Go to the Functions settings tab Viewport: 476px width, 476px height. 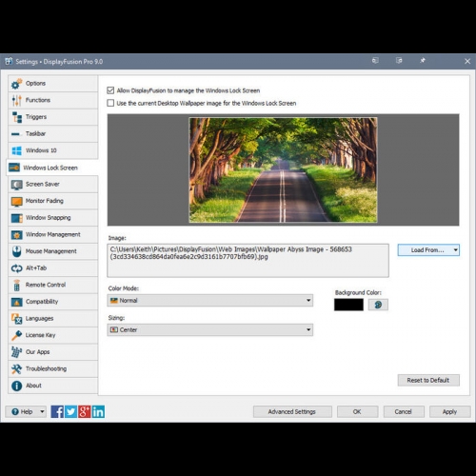click(53, 100)
